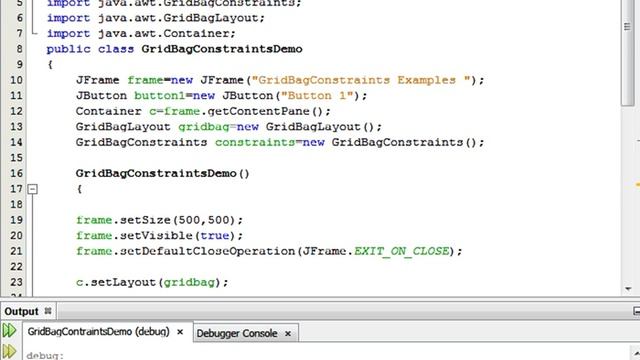This screenshot has height=360, width=640.
Task: Click the constraints variable on line 14
Action: [x=255, y=142]
